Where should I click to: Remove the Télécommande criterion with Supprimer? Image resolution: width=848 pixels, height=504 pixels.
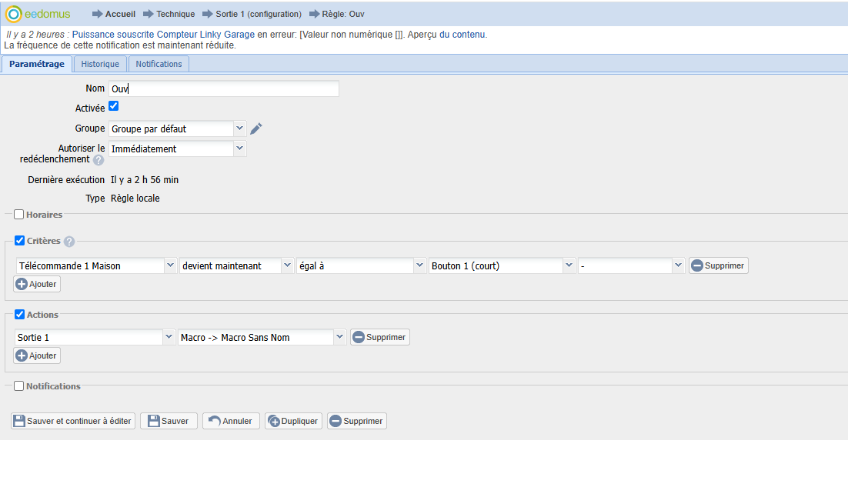[x=718, y=265]
